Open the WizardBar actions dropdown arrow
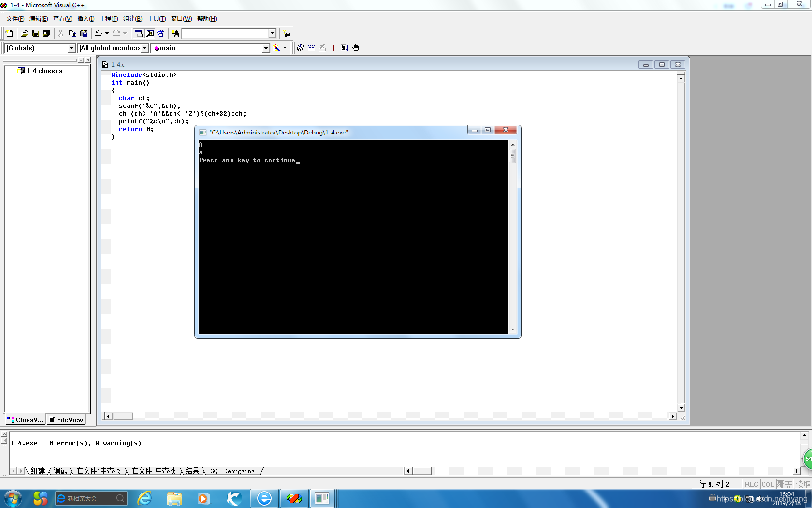812x508 pixels. pyautogui.click(x=285, y=48)
